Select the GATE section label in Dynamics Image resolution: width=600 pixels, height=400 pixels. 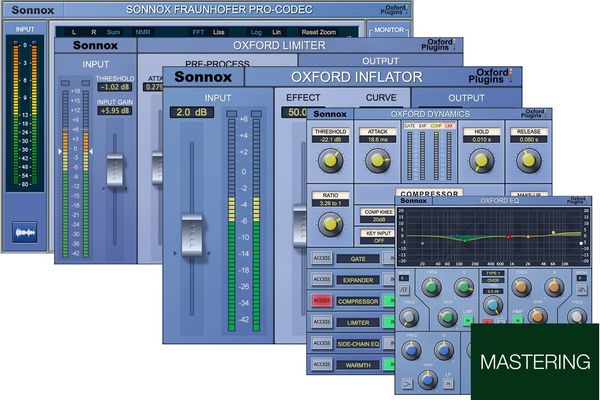pos(358,259)
